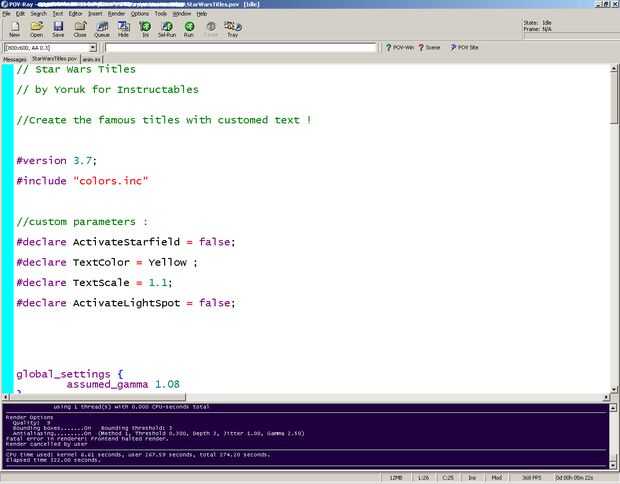The height and width of the screenshot is (484, 620).
Task: Expand the render resolution preset dropdown
Action: point(93,48)
